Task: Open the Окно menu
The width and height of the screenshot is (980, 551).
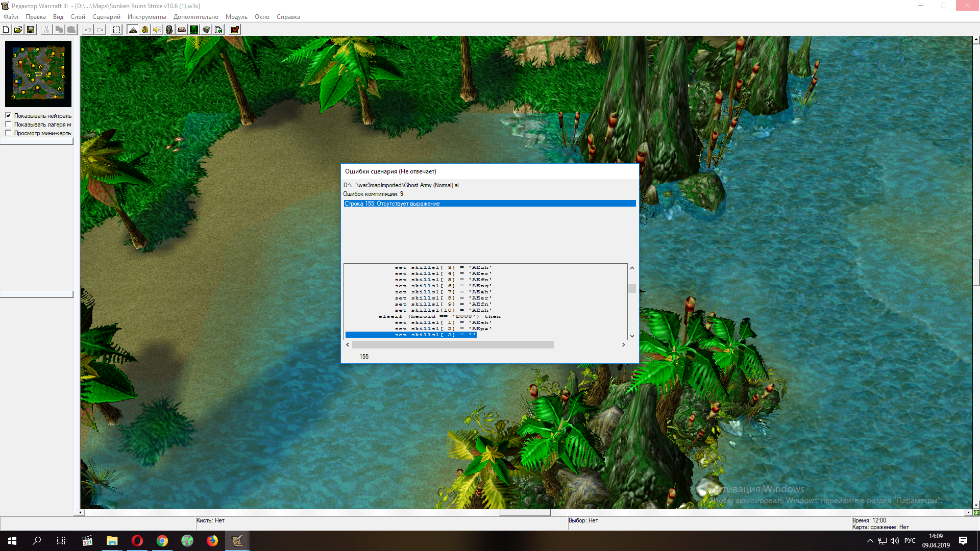Action: [262, 17]
